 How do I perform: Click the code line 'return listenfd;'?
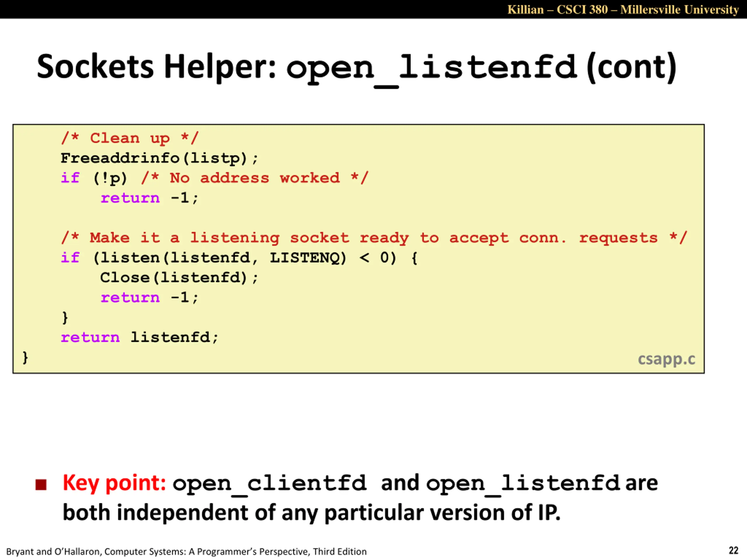coord(140,337)
